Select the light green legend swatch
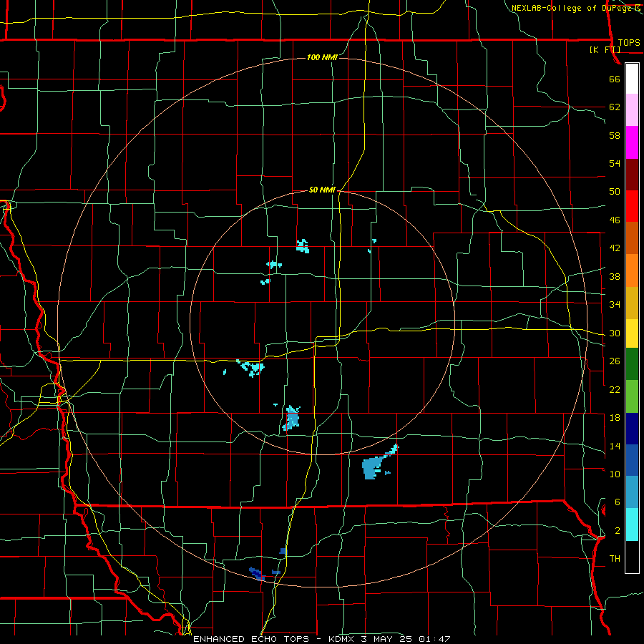644x644 pixels. (x=632, y=396)
